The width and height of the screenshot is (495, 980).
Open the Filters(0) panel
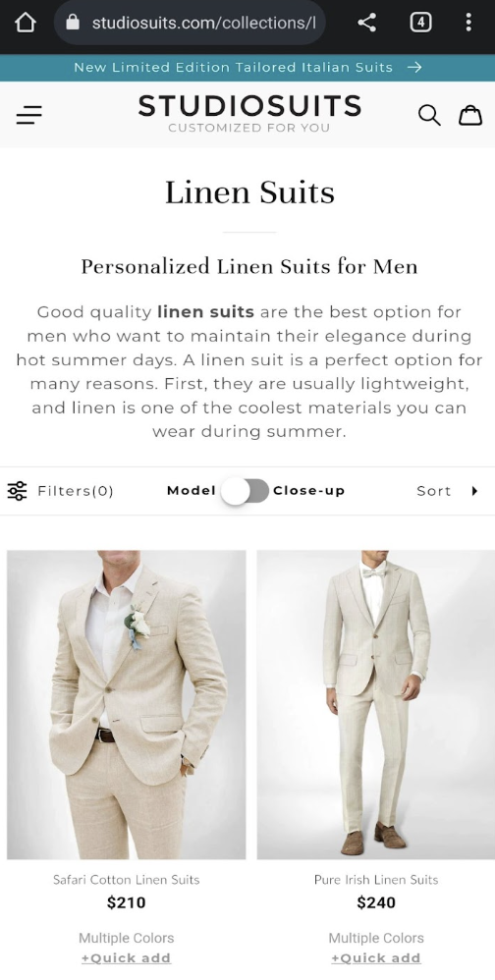pos(61,491)
